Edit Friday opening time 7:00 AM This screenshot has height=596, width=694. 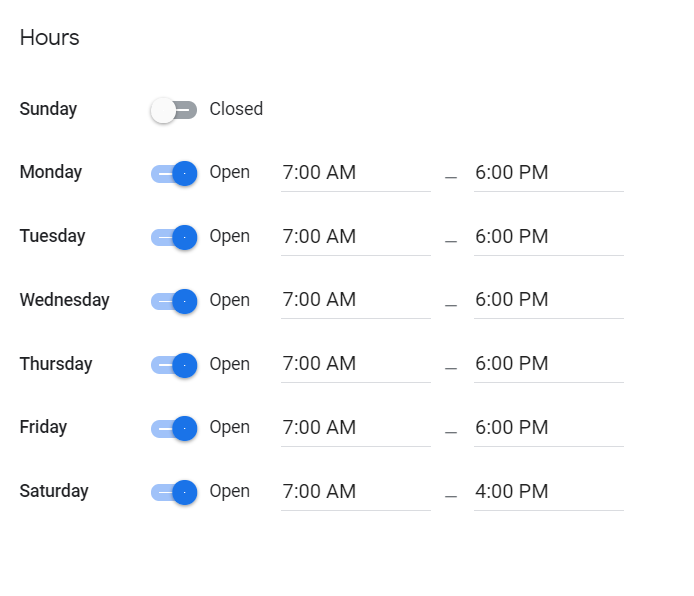click(355, 428)
